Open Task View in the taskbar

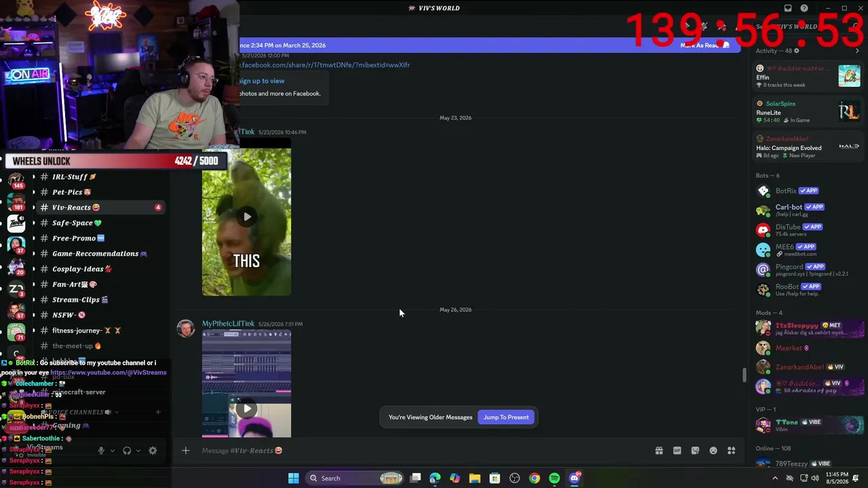415,479
